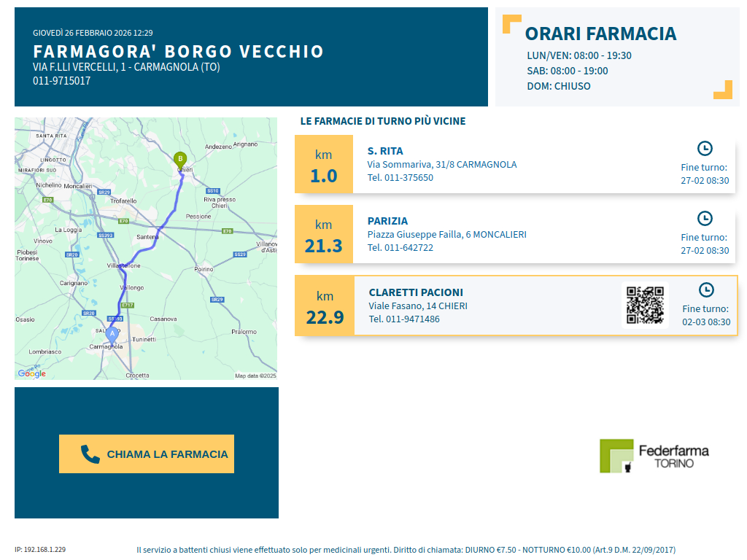Select the Parizia pharmacy name
Screen dimensions: 747x560
pos(387,221)
